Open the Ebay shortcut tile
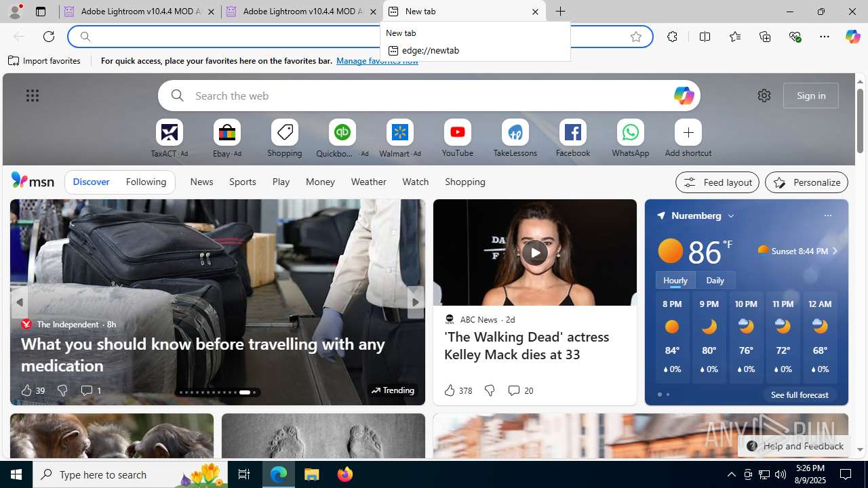The height and width of the screenshot is (488, 868). (227, 138)
